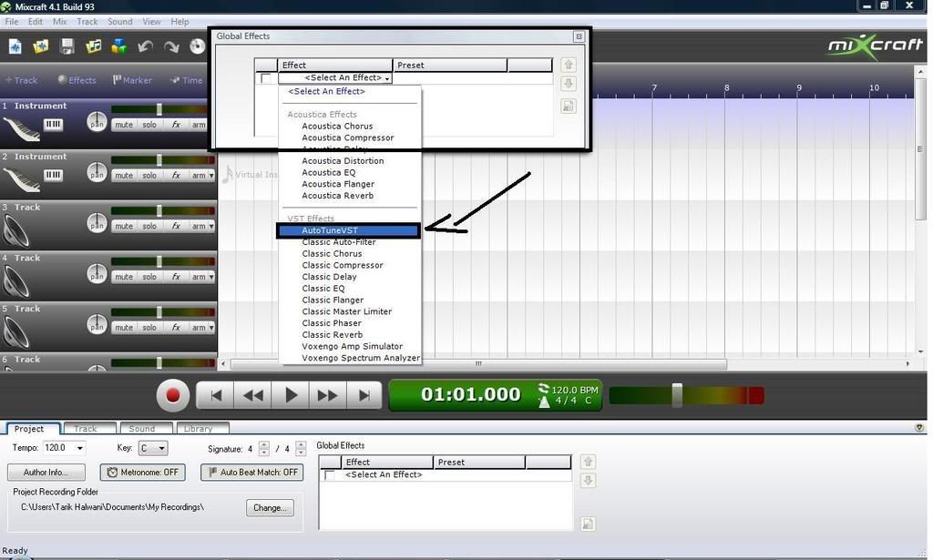This screenshot has height=560, width=933.
Task: Mute Instrument track 1
Action: (124, 125)
